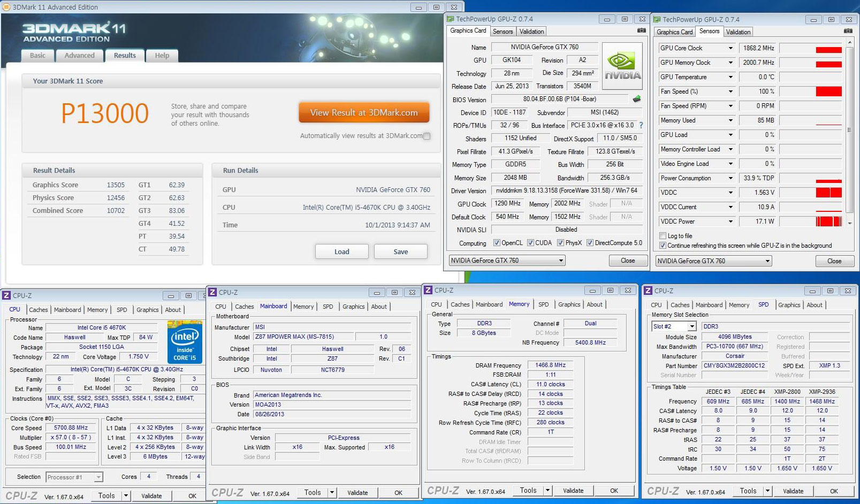Open the Validation tab in GPU-Z Graphics Card window
This screenshot has height=504, width=860.
tap(531, 32)
